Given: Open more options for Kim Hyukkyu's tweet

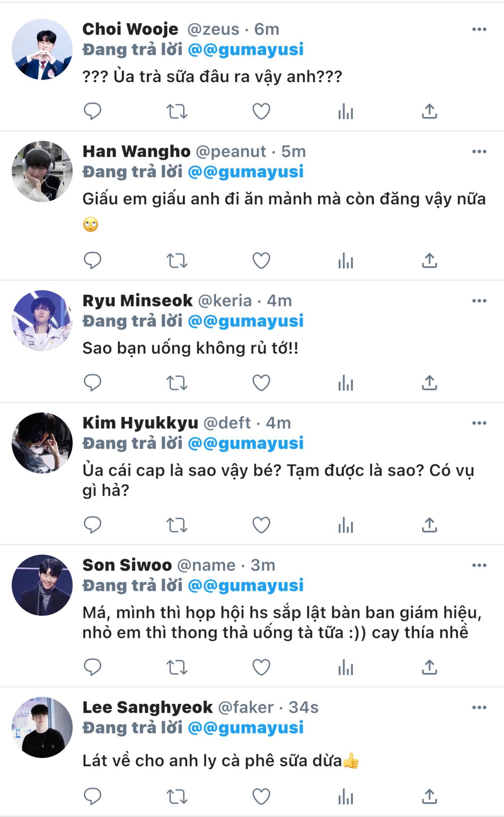Looking at the screenshot, I should pyautogui.click(x=479, y=423).
